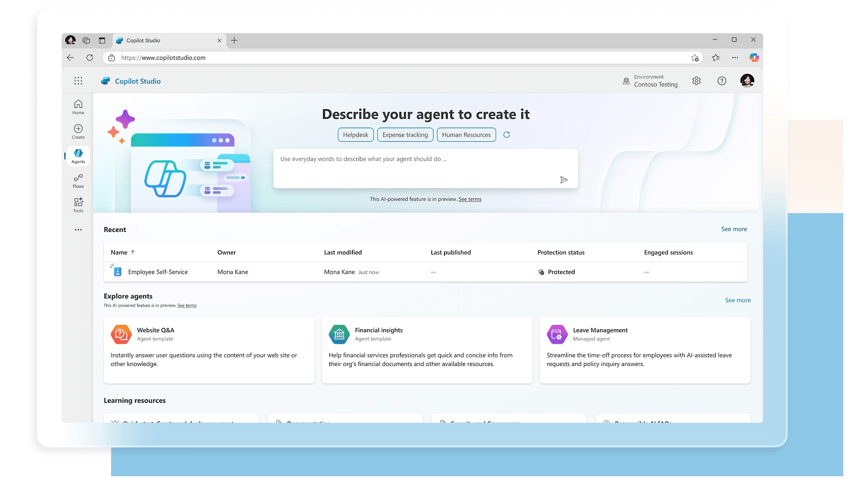The image size is (868, 487).
Task: Click the Create plus icon in sidebar
Action: coord(78,131)
